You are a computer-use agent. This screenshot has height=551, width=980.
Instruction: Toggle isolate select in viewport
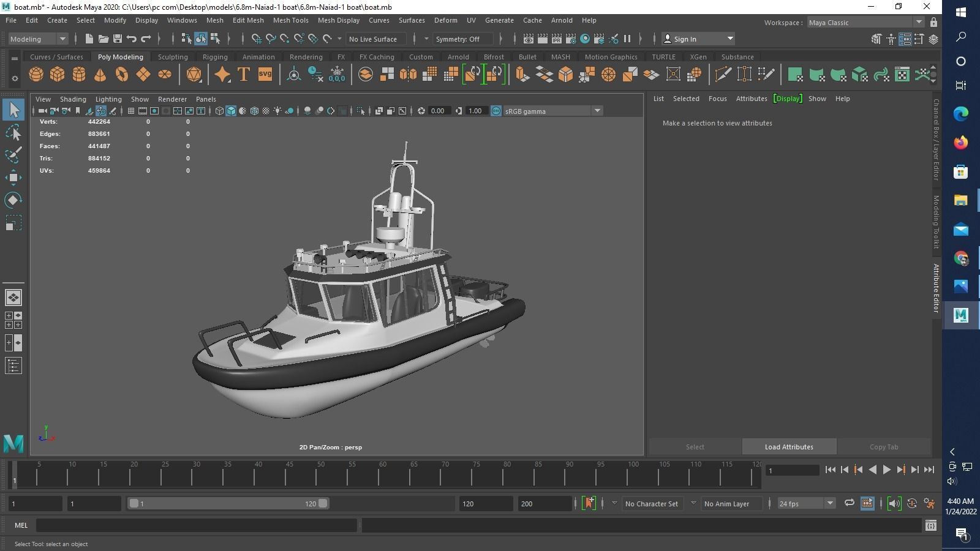(x=360, y=111)
